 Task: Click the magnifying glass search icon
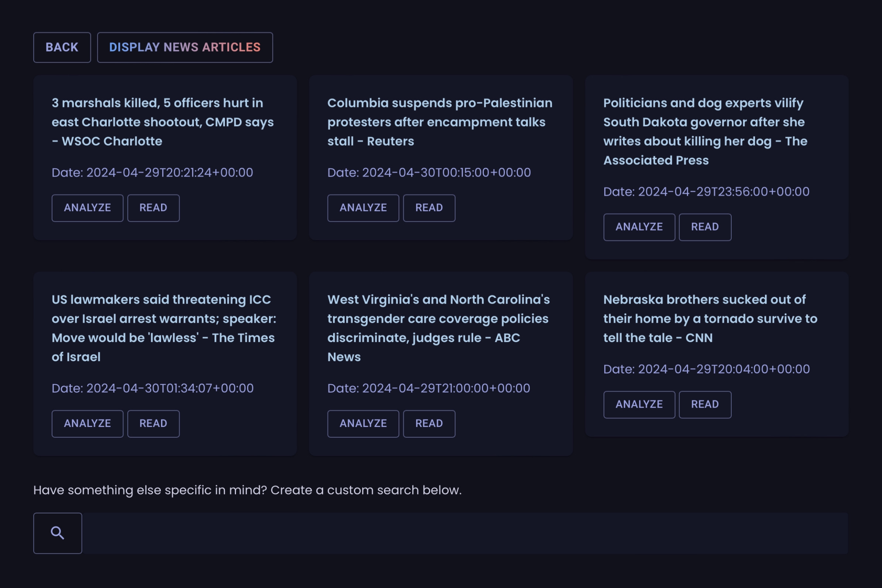pyautogui.click(x=57, y=533)
